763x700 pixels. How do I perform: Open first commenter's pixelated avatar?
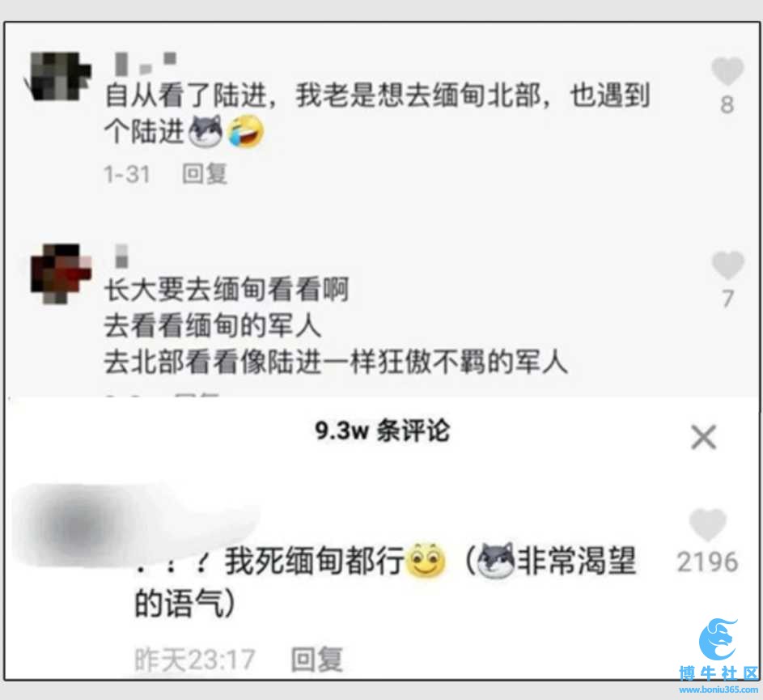60,76
